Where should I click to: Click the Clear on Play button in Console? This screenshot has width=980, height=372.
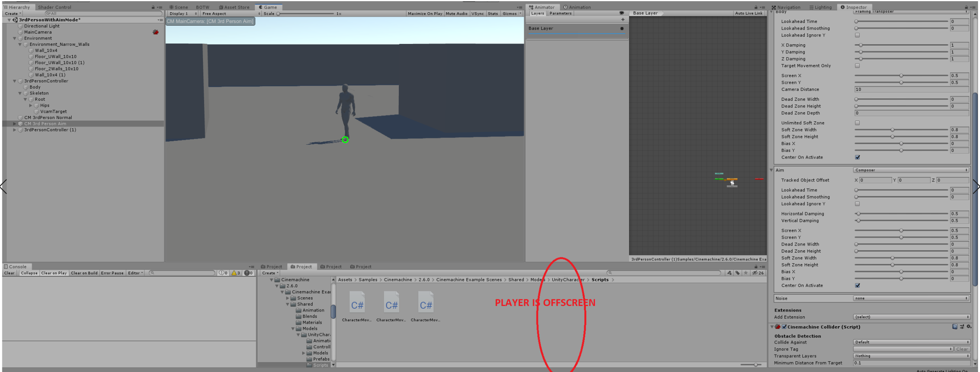53,273
